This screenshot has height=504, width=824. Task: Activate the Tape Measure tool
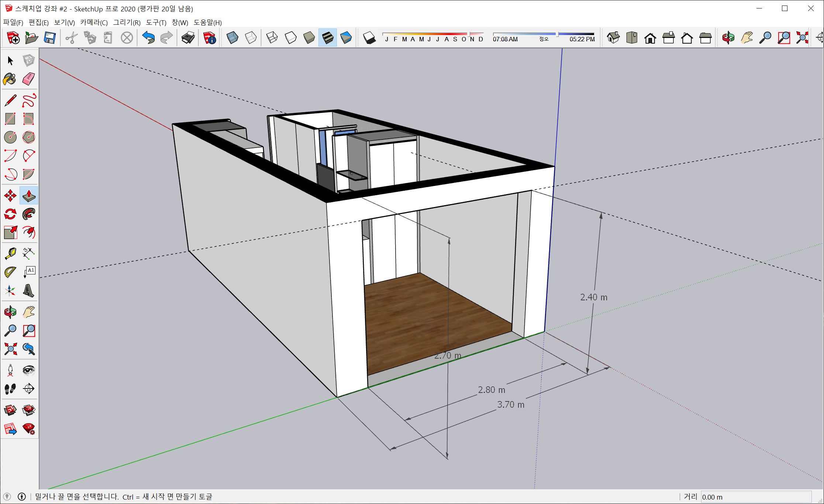click(x=10, y=253)
